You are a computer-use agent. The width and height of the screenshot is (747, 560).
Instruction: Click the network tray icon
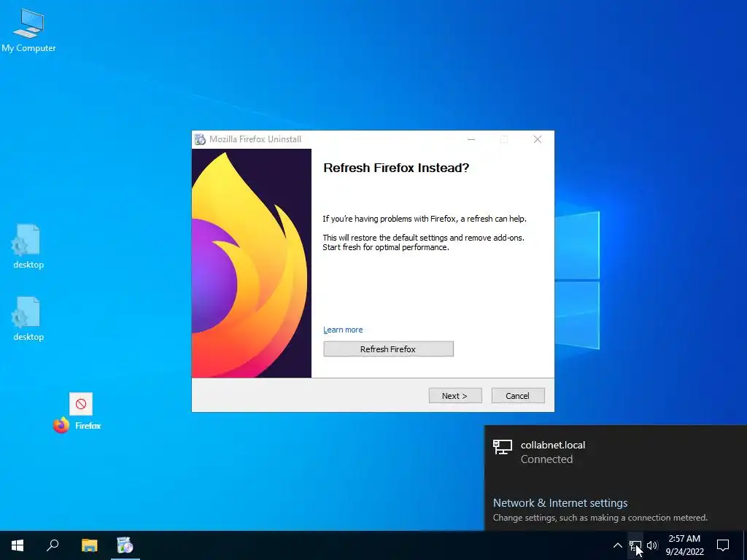coord(635,545)
